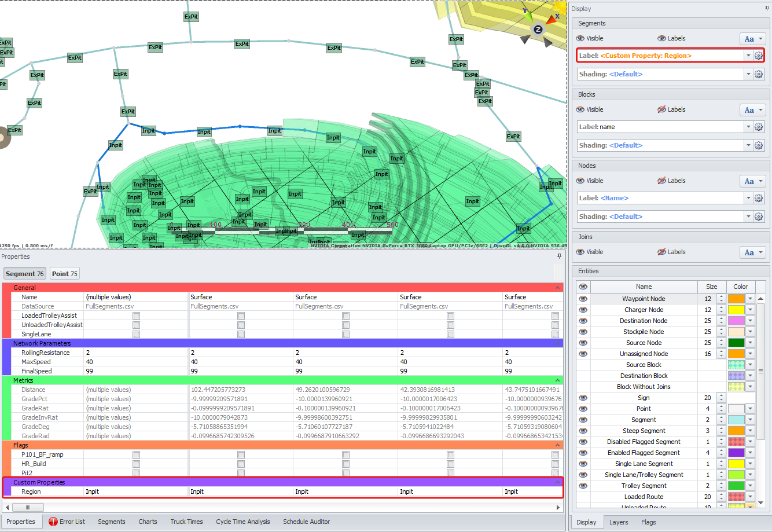Screen dimensions: 772x532
Task: Open Blocks Shading Default dropdown
Action: [748, 145]
